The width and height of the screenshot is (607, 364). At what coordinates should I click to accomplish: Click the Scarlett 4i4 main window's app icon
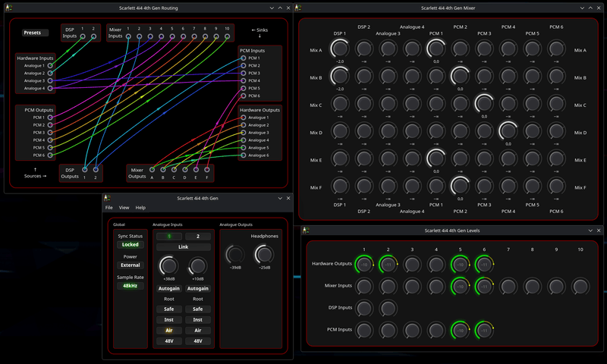click(107, 198)
